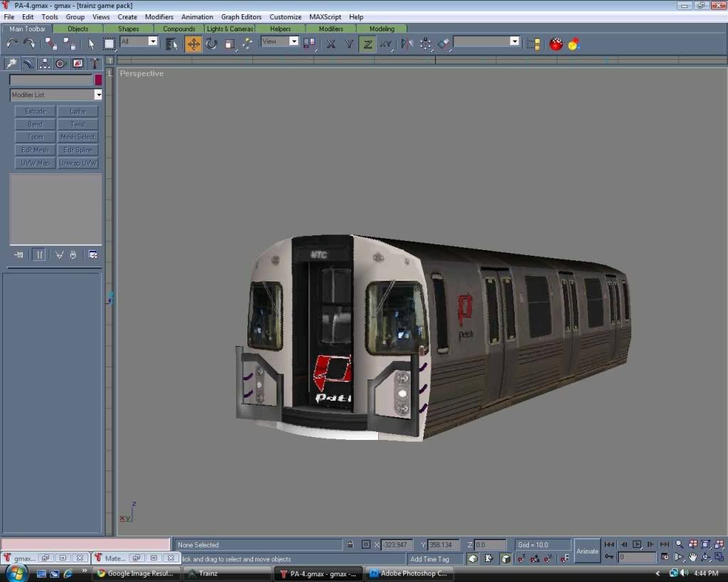Click the Edit Mesh modifier button

tap(36, 150)
